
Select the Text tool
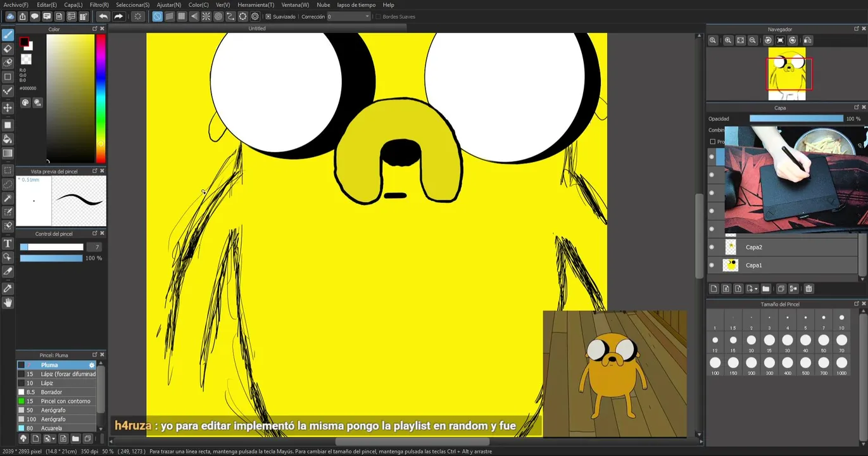click(x=8, y=243)
